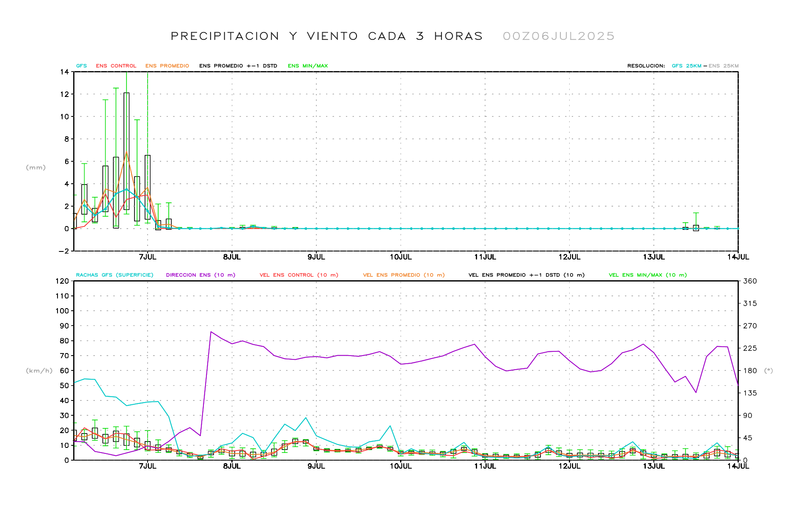Click '100' on the wind speed axis
Image resolution: width=812 pixels, height=508 pixels.
pyautogui.click(x=62, y=311)
